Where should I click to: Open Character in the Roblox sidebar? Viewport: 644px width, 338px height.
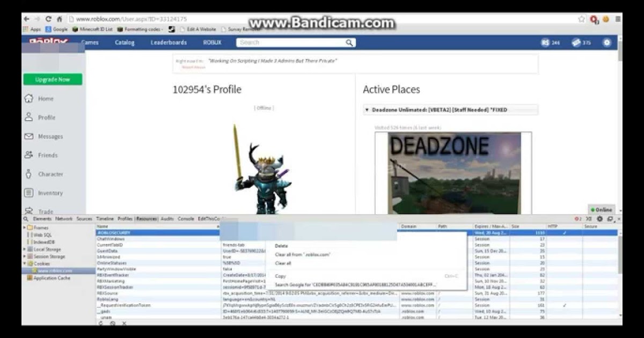point(43,174)
